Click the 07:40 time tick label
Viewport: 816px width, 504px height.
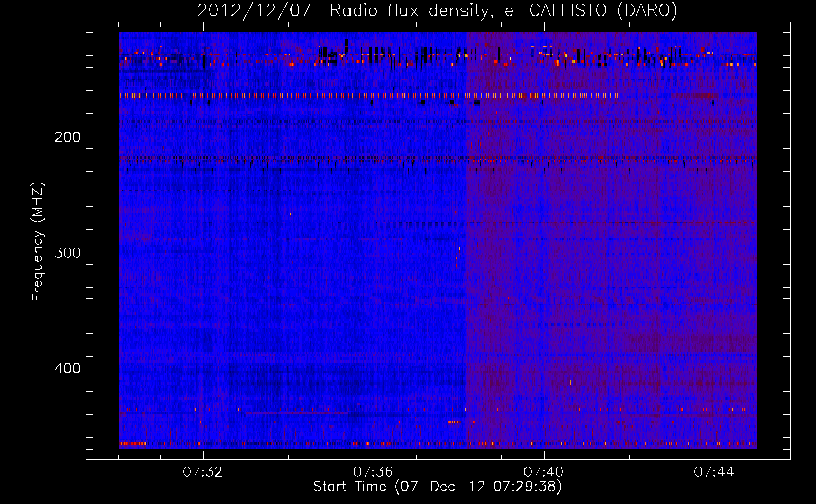coord(544,472)
